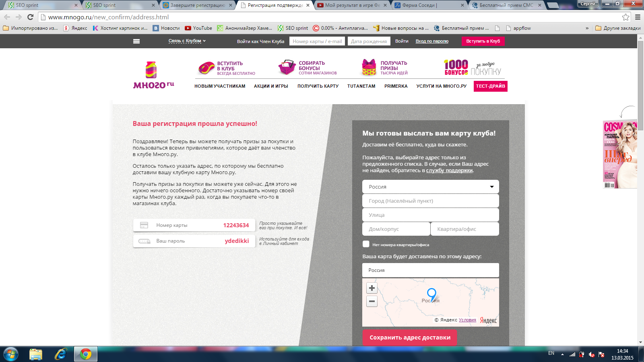Click the page vertical scrollbar
The width and height of the screenshot is (644, 362).
[x=640, y=86]
